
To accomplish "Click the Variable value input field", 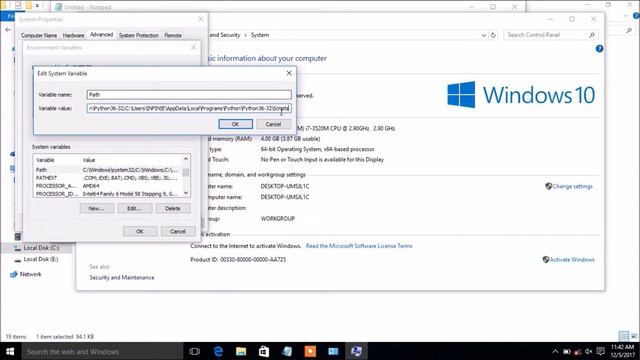I will point(189,108).
